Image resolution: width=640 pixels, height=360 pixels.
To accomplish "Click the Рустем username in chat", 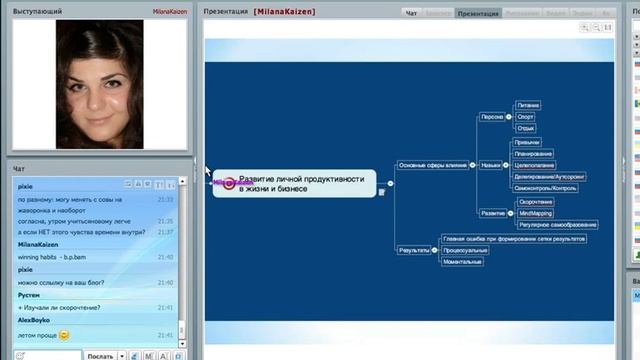I will pos(29,295).
